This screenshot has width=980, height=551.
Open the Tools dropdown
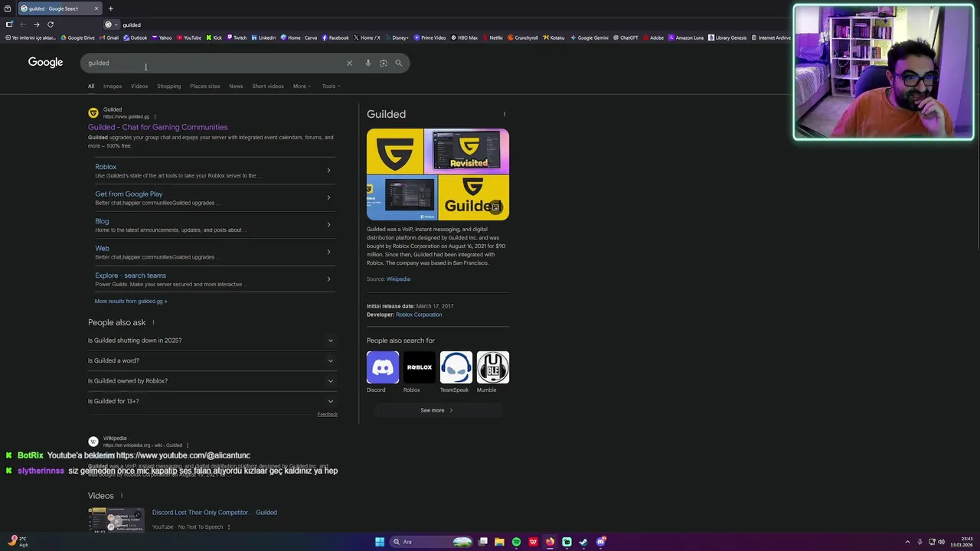tap(331, 86)
